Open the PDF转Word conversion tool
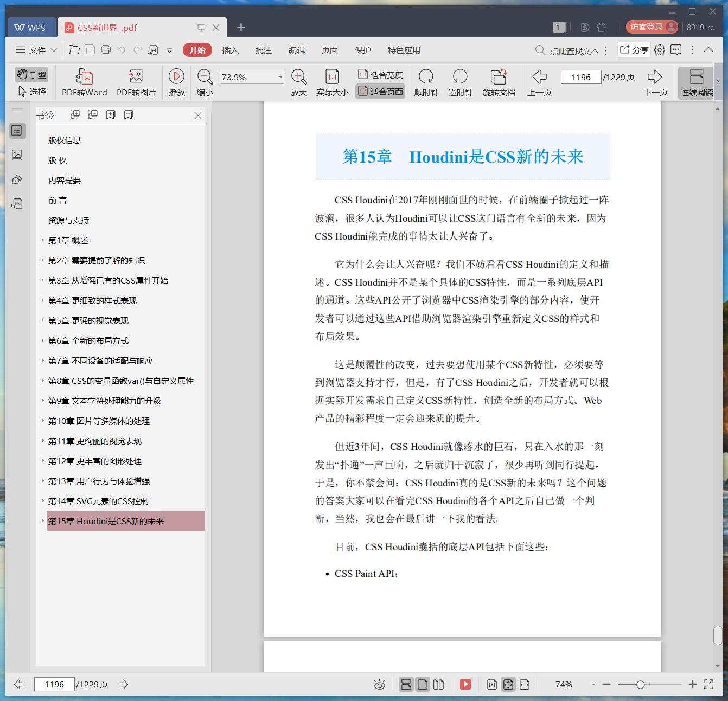Screen dimensions: 728x701 click(84, 81)
